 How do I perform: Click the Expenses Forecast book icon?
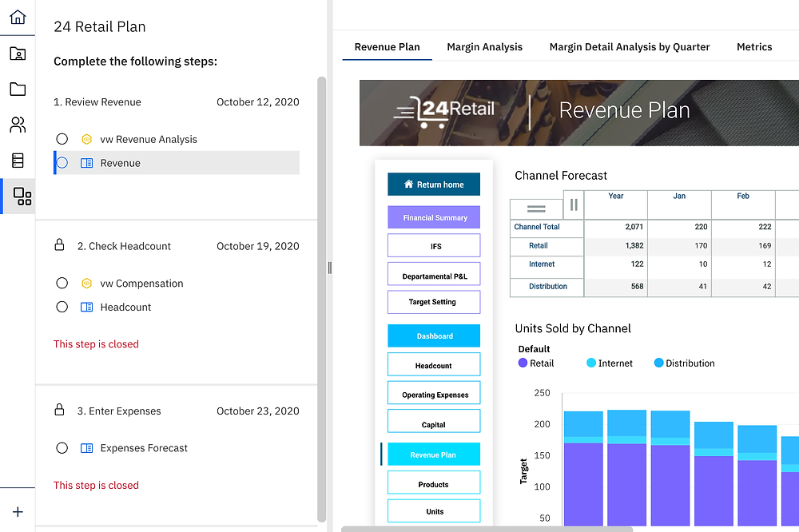[x=86, y=448]
